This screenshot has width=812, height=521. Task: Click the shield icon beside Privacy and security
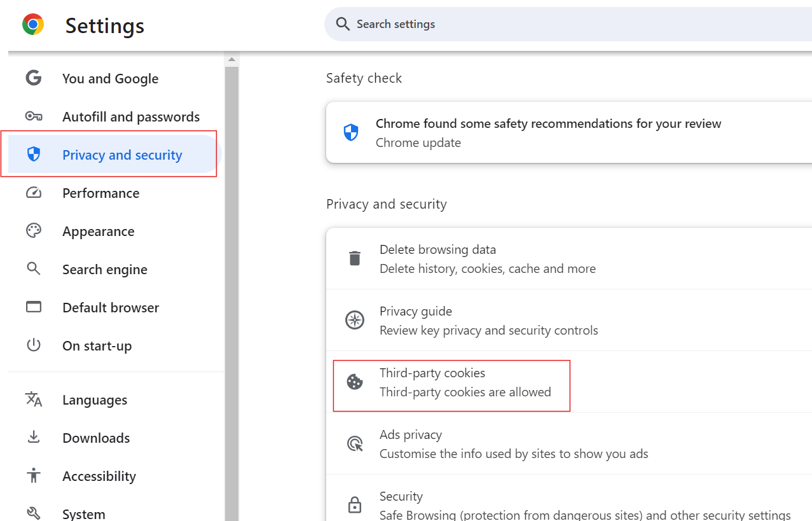click(34, 154)
